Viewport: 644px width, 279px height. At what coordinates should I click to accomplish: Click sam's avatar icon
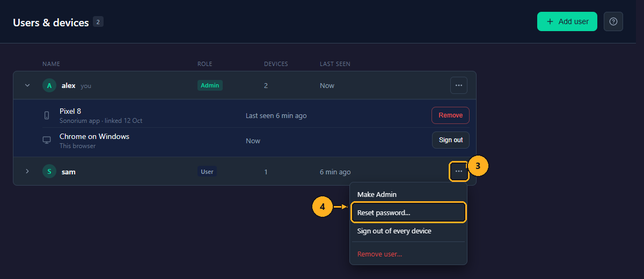tap(49, 171)
